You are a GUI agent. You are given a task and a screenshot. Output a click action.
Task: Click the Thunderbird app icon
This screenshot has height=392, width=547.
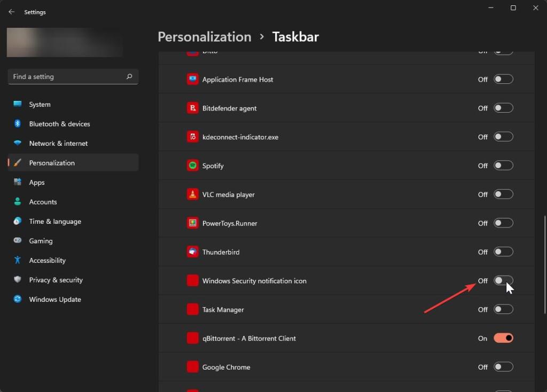192,252
